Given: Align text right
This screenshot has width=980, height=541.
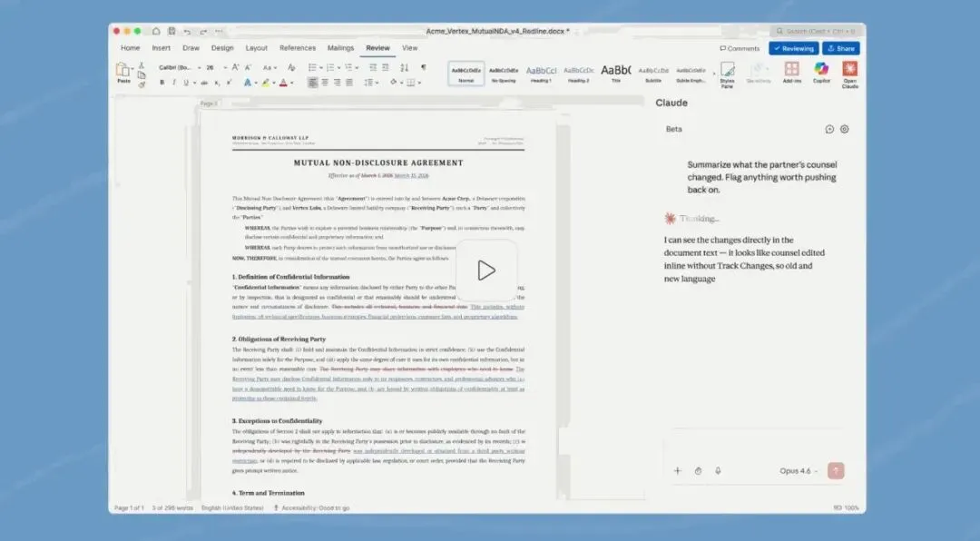Looking at the screenshot, I should [x=337, y=83].
